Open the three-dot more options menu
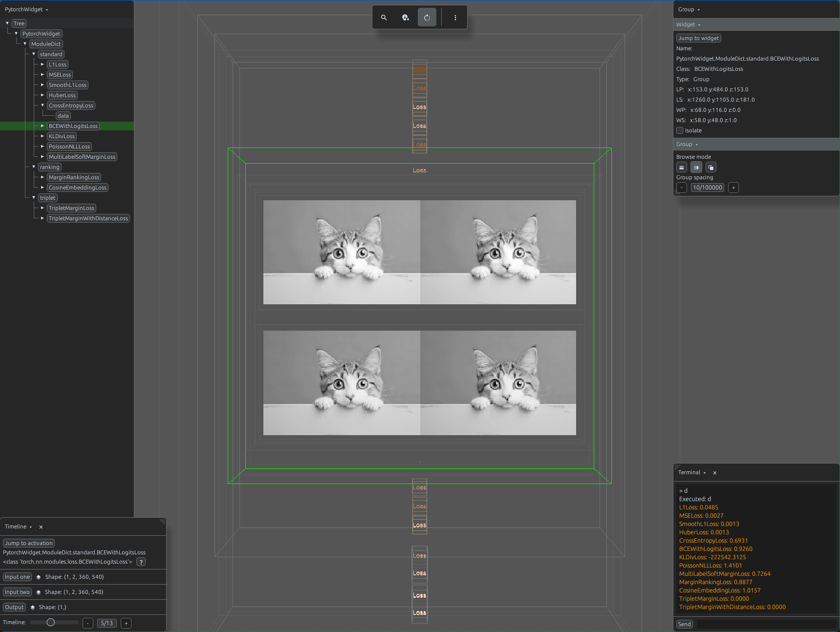Screen dimensions: 840x632 (455, 18)
